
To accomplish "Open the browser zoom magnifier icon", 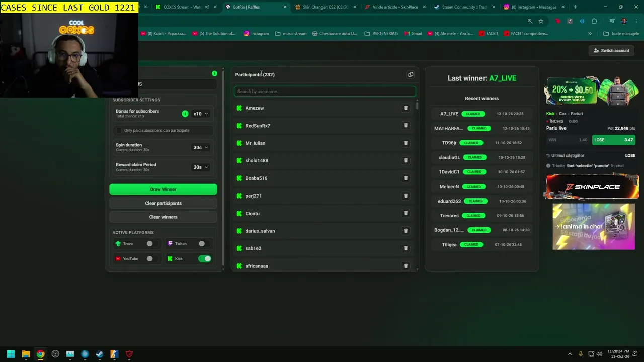I will pos(530,21).
